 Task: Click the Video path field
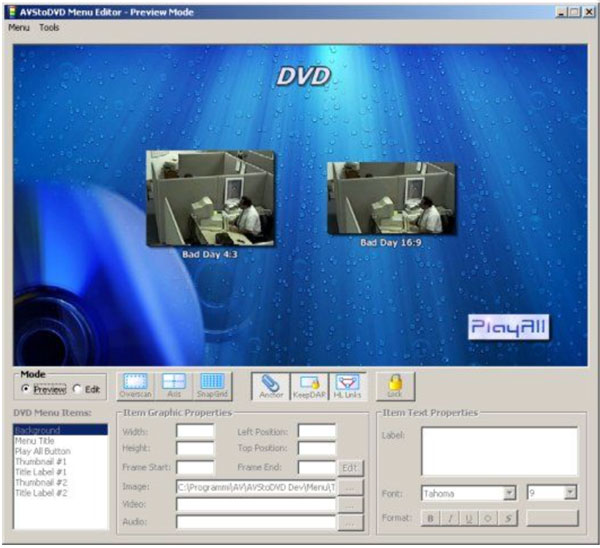point(256,504)
